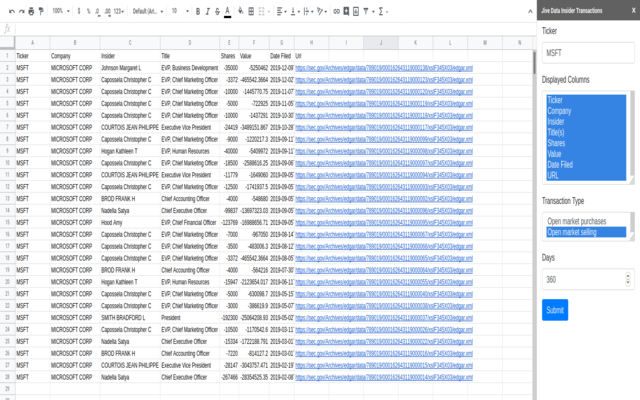Open the font size dropdown
This screenshot has height=400, width=640.
(x=180, y=11)
